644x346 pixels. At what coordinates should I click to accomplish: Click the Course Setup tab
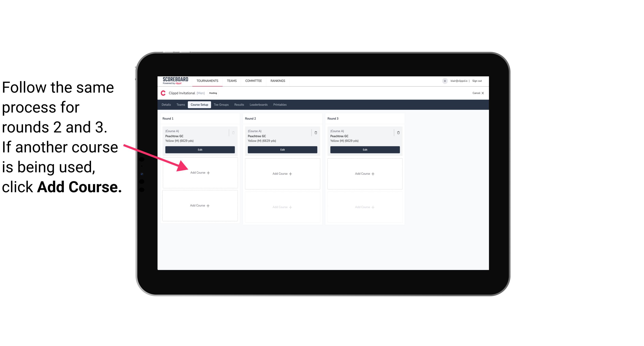pyautogui.click(x=199, y=105)
